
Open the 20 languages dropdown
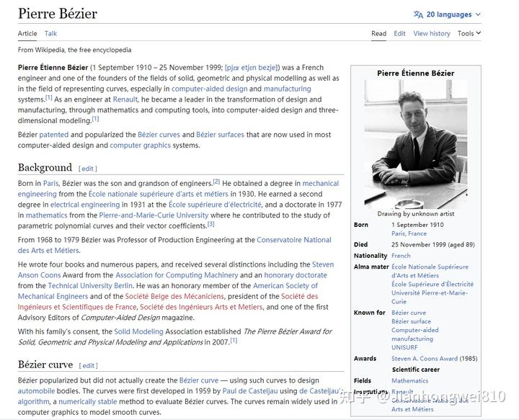[447, 14]
